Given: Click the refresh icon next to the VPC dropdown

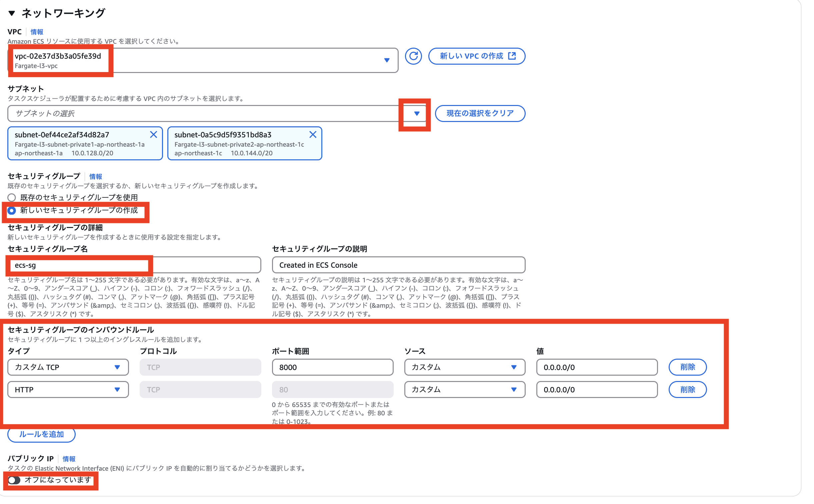Looking at the screenshot, I should coord(414,56).
